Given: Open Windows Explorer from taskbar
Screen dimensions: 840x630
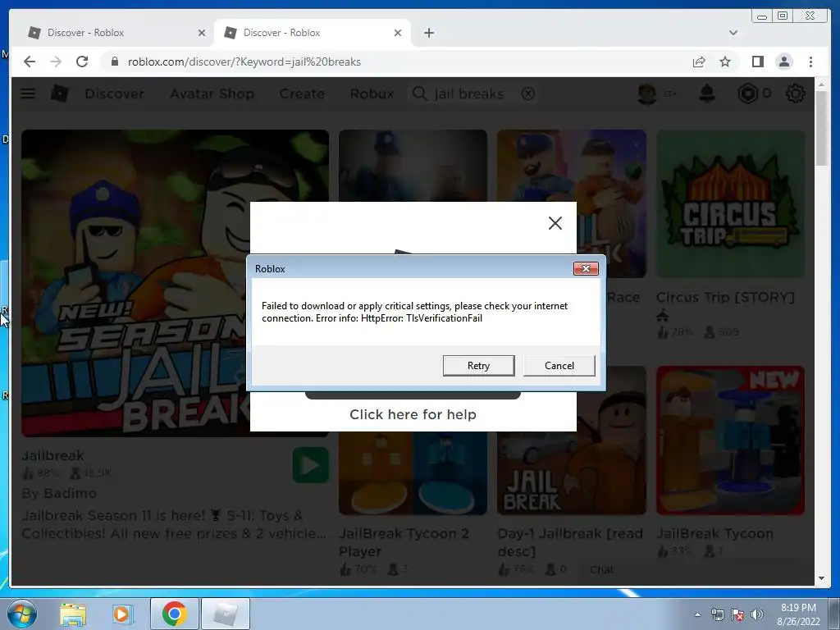Looking at the screenshot, I should pos(73,614).
